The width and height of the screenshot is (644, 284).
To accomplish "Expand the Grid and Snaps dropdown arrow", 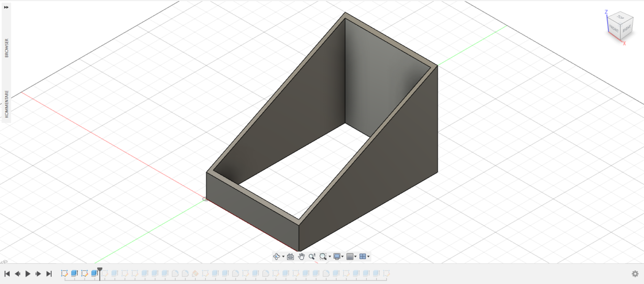I will [x=356, y=257].
